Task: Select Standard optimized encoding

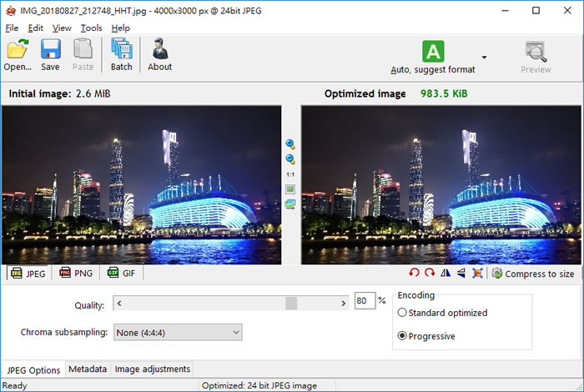Action: (x=403, y=313)
